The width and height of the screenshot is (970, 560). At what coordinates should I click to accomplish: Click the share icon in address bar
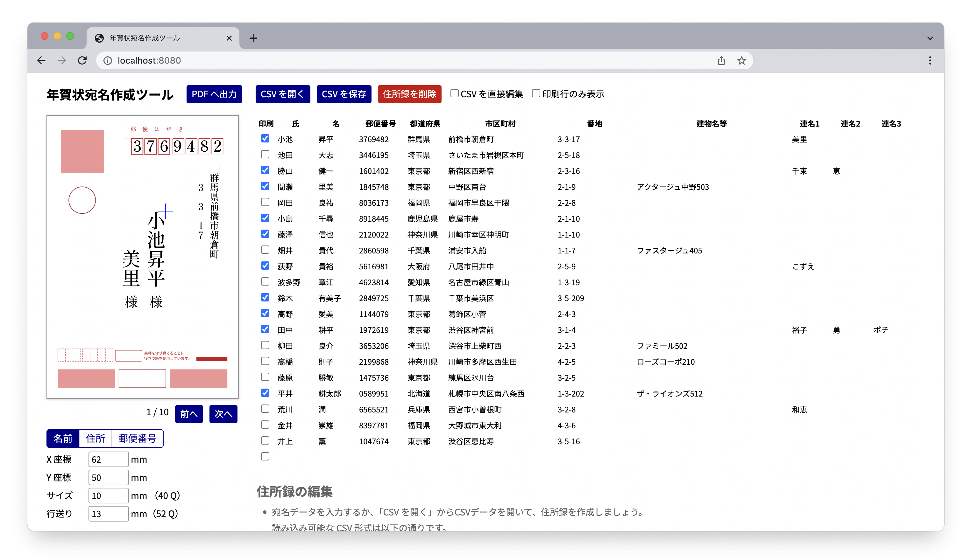721,60
